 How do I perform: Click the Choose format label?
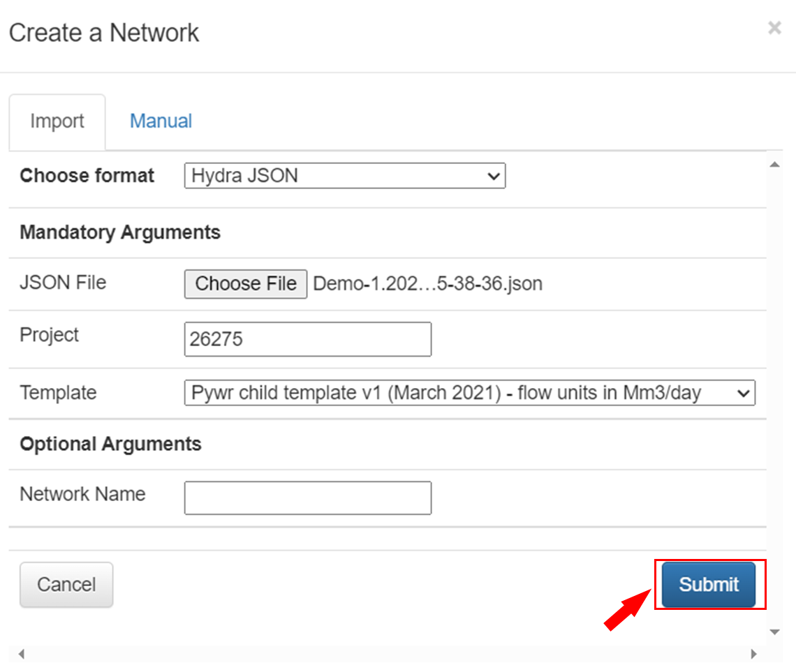[x=87, y=175]
